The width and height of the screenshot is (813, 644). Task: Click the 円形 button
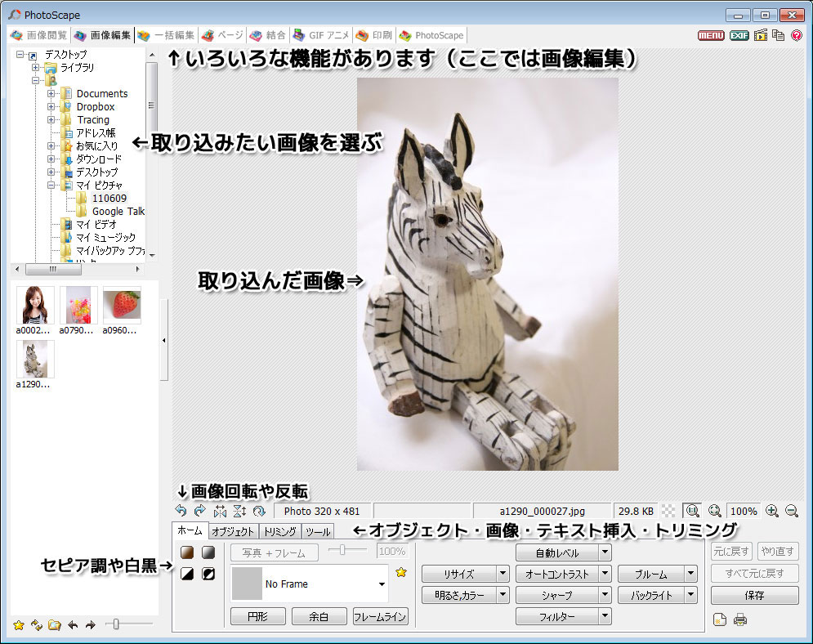pos(257,616)
